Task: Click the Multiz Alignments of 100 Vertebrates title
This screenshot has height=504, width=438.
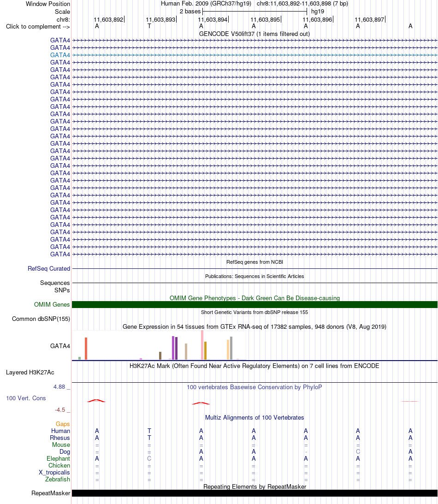Action: coord(254,417)
